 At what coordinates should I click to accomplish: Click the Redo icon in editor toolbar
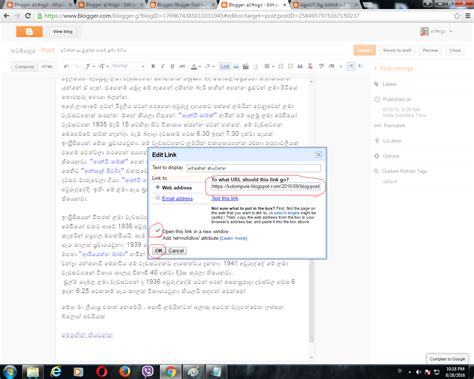76,67
